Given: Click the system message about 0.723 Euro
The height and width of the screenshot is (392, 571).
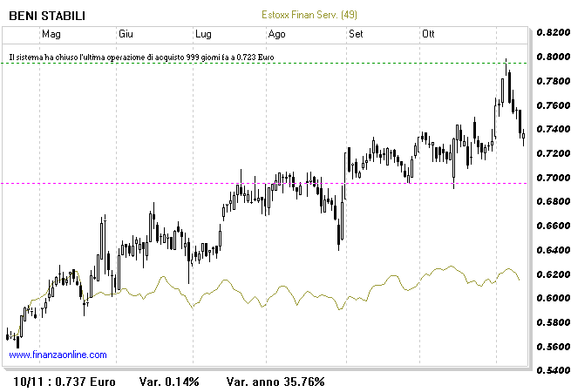Looking at the screenshot, I should pyautogui.click(x=141, y=57).
